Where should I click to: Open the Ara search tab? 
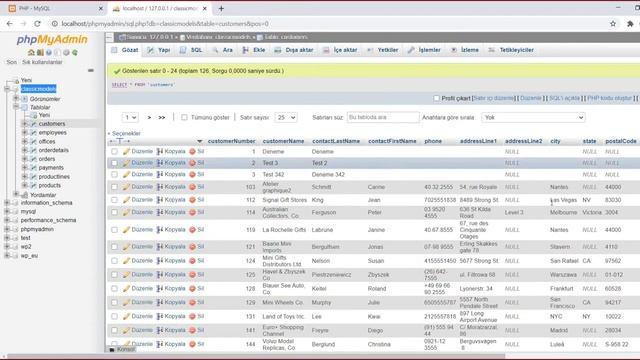tap(222, 50)
